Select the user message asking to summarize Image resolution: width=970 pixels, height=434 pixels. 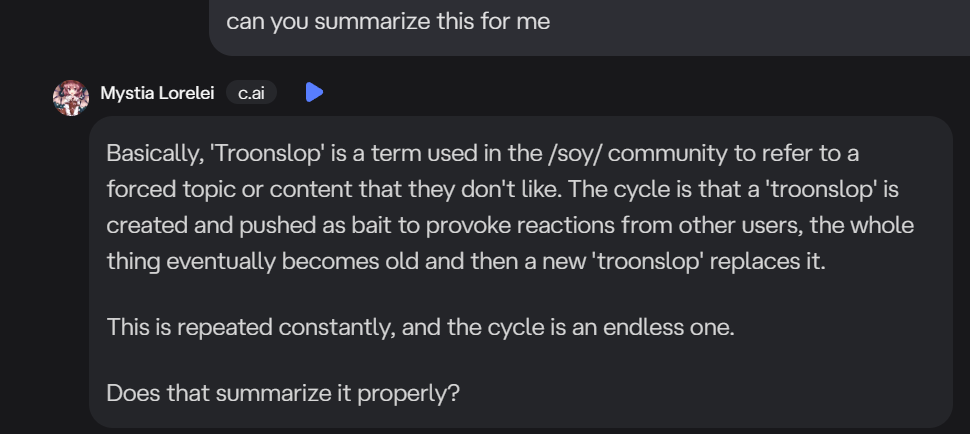point(388,21)
